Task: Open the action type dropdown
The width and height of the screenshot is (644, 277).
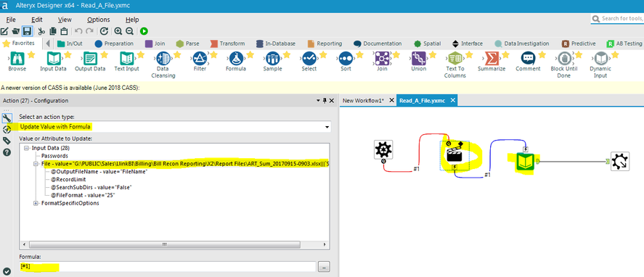Action: [x=327, y=127]
